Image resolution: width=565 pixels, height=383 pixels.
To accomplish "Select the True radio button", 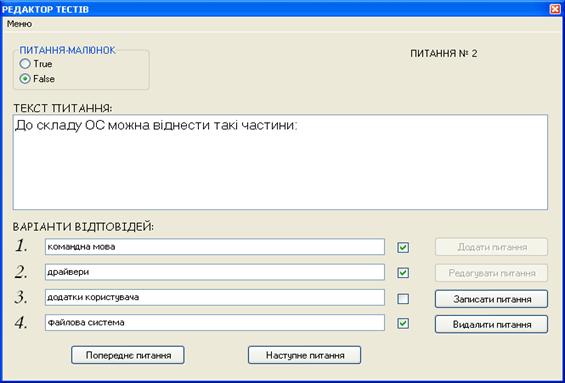I will pos(25,64).
